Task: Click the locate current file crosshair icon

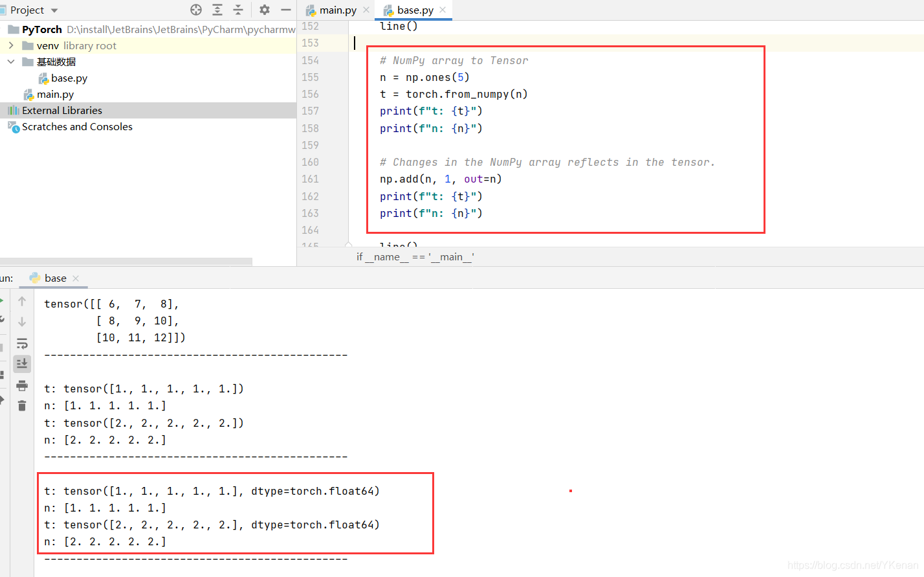Action: point(196,10)
